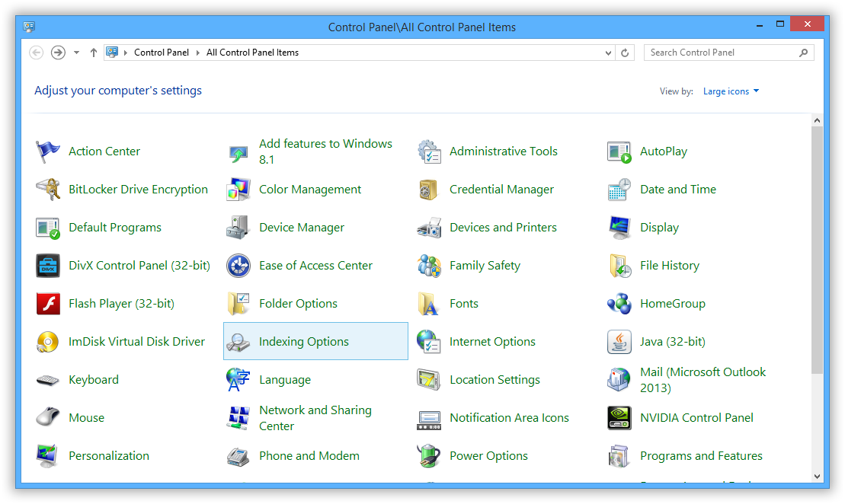Click the Ease of Access Center icon
Viewport: 845px width, 504px height.
point(238,266)
